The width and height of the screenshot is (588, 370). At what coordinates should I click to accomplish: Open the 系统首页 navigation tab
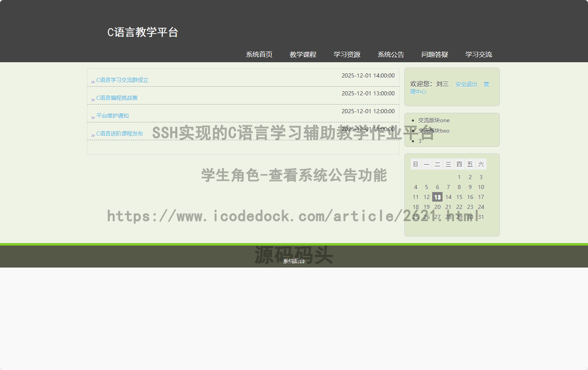tap(259, 54)
